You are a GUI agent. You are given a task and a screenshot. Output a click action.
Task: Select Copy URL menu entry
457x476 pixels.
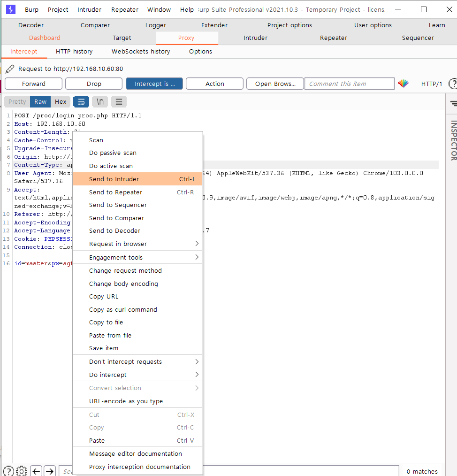pos(137,297)
